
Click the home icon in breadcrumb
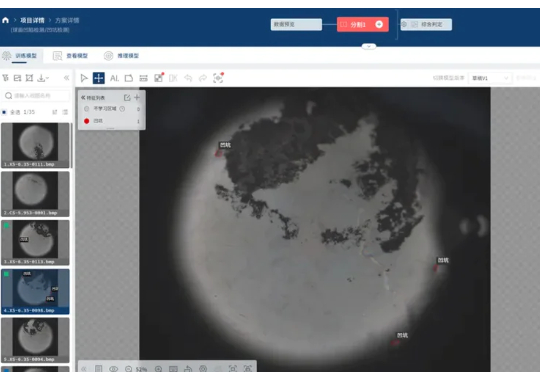tap(5, 20)
